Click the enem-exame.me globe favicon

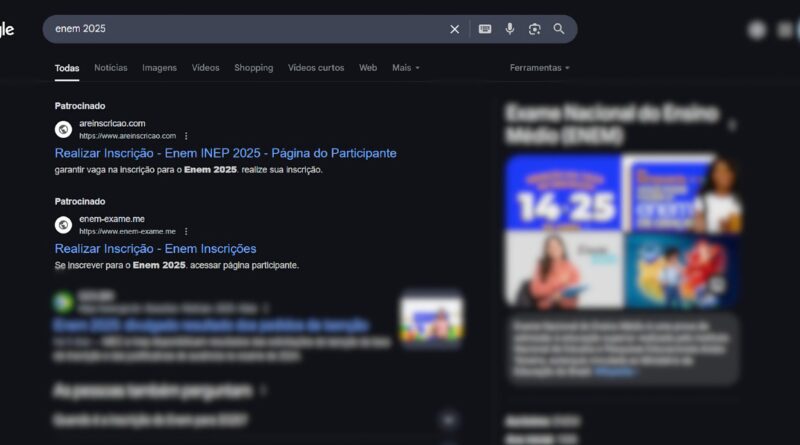click(x=63, y=224)
